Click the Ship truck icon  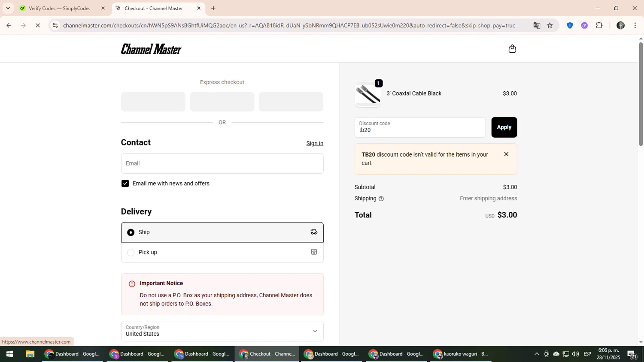(x=314, y=232)
